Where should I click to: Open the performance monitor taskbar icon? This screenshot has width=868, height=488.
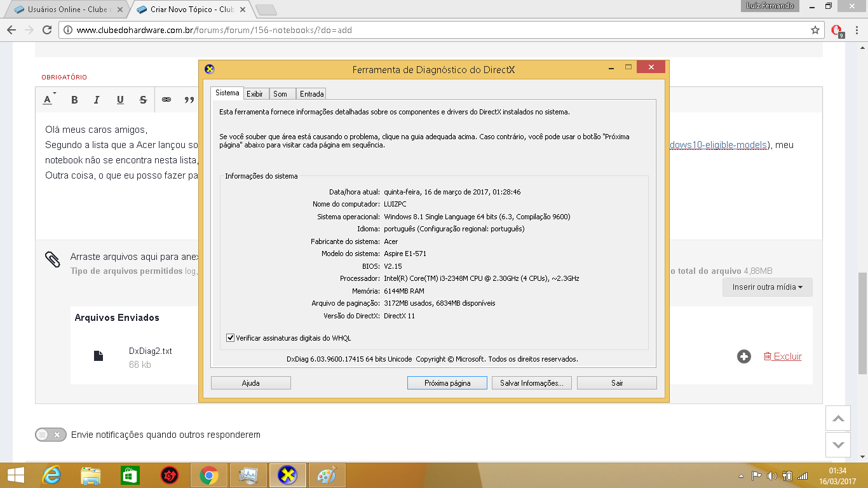248,475
